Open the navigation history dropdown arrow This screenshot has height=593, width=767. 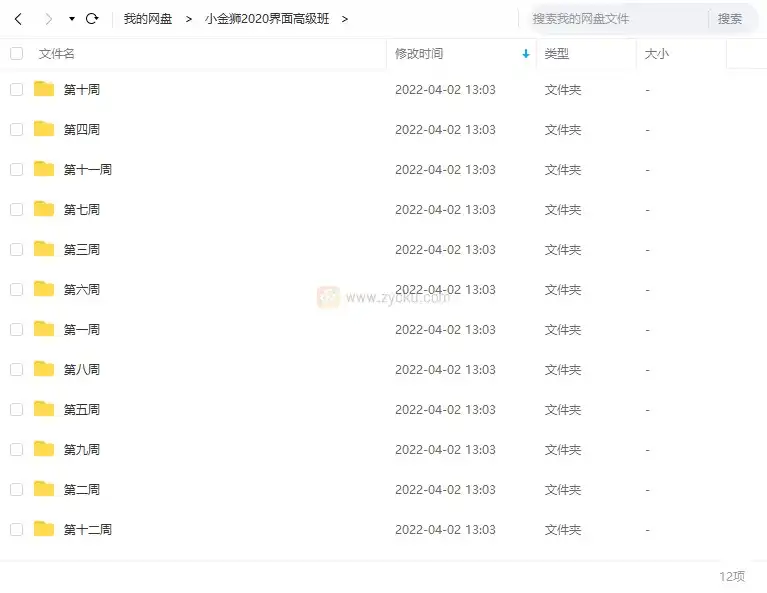click(x=72, y=19)
